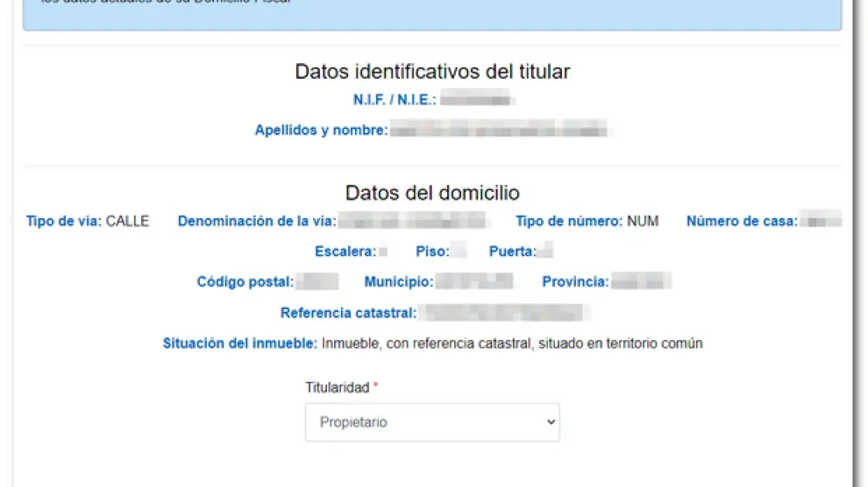Click the Código postal label

click(245, 282)
